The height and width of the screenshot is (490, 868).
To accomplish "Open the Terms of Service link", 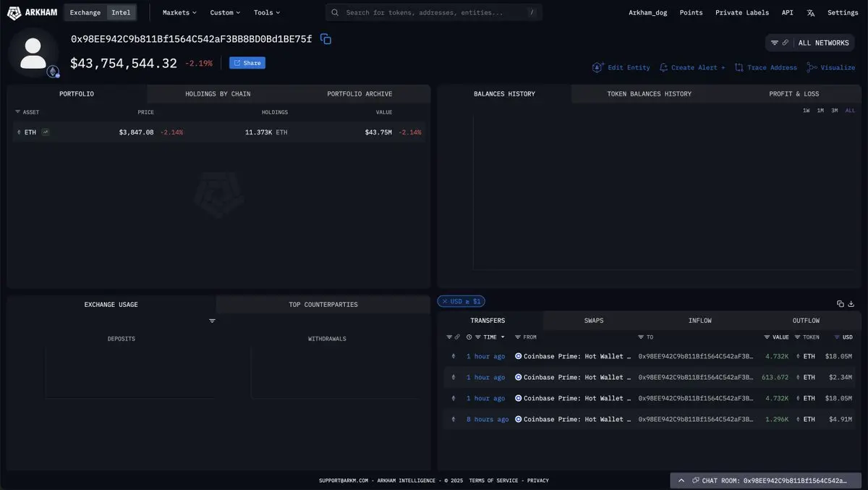I will coord(493,481).
